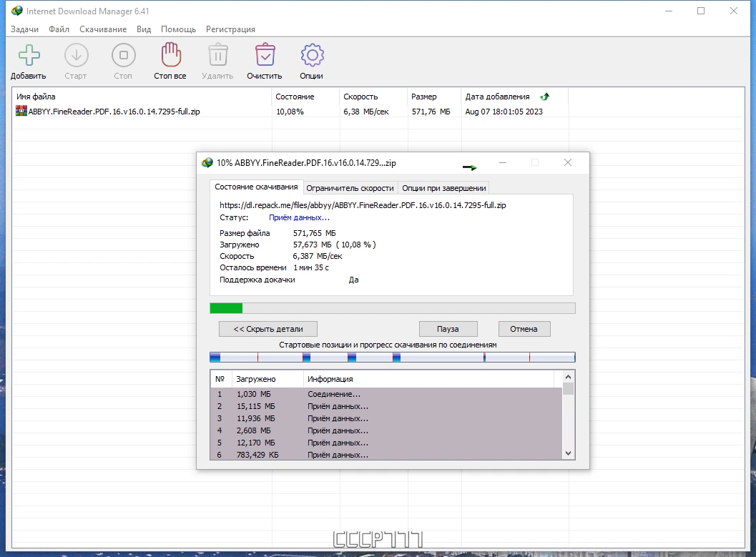Click << Скрыть детали button

[x=268, y=329]
